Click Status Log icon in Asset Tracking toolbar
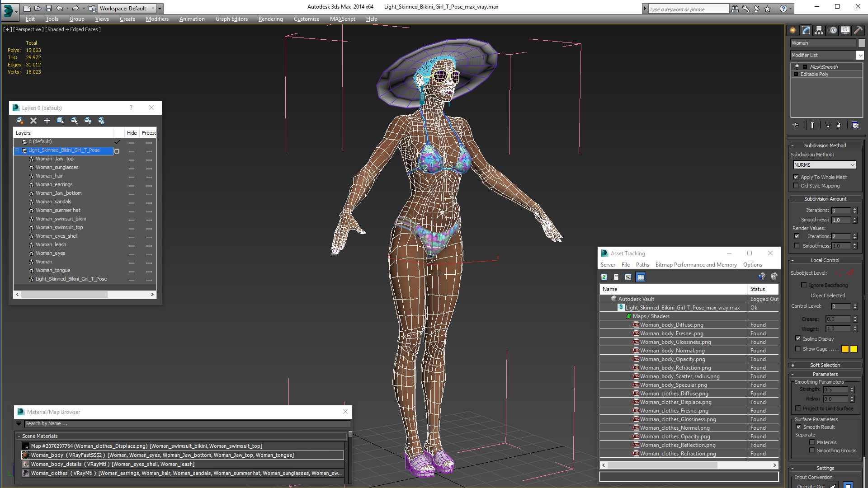Screen dimensions: 868x488 coord(616,277)
